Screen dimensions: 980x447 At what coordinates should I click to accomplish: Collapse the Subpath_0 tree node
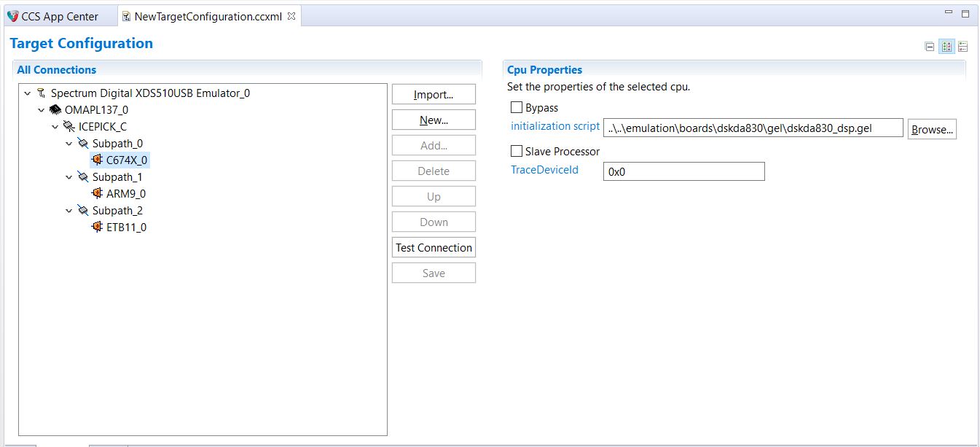click(x=68, y=144)
